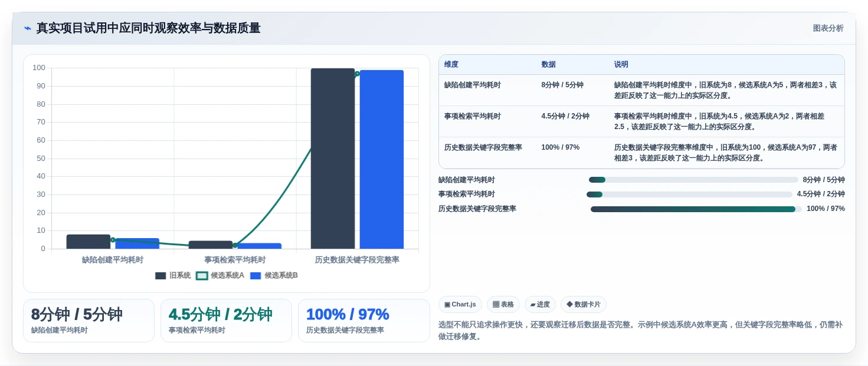
Task: Click the line point at 事项检索平均耗时
Action: (235, 245)
